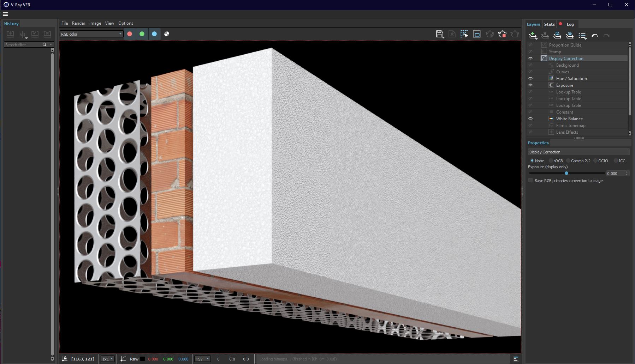The image size is (635, 364).
Task: Click the exposure value stepper arrows
Action: 627,174
